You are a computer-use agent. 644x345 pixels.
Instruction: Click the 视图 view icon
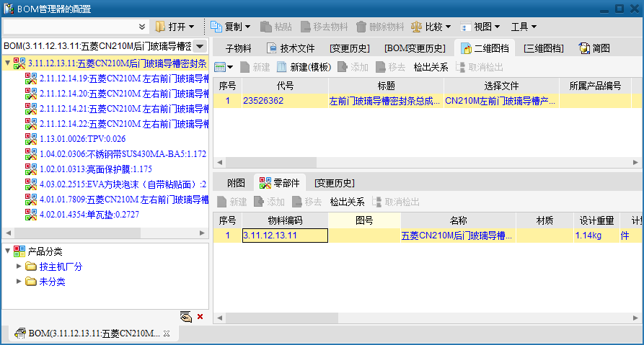tap(465, 27)
